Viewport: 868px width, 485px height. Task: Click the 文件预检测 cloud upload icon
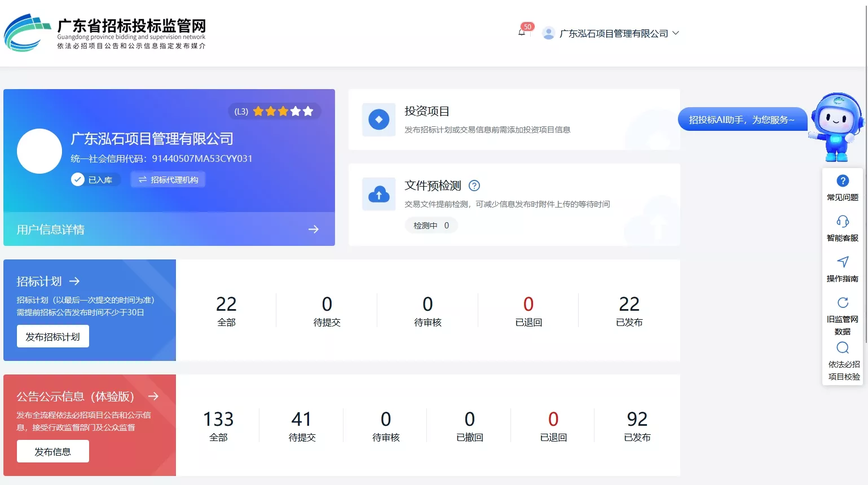tap(378, 194)
